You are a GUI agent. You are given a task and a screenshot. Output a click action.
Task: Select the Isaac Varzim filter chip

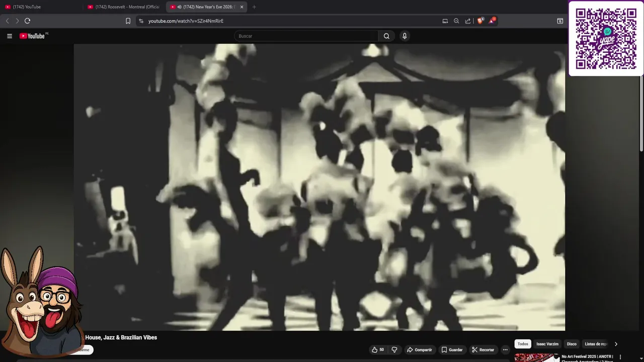click(547, 344)
